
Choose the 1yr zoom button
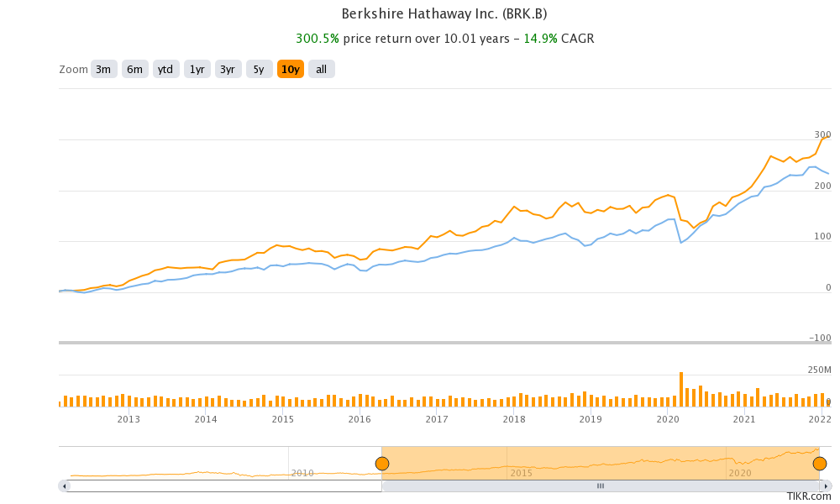tap(197, 69)
